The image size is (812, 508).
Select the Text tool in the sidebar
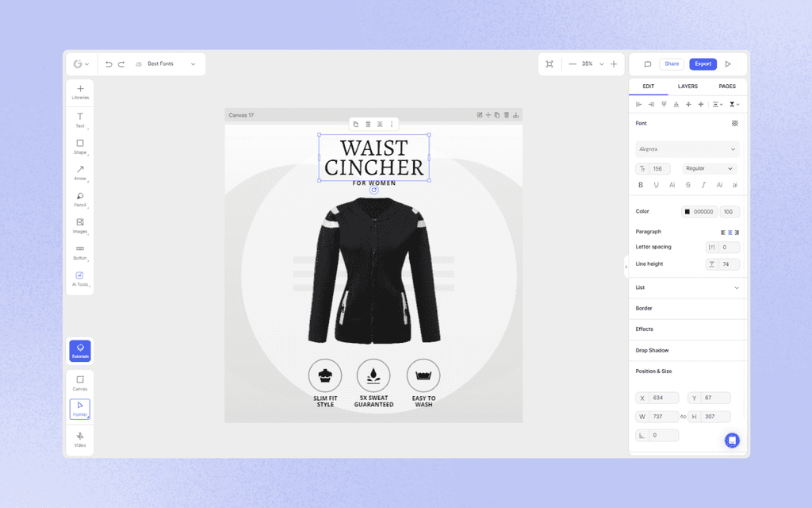coord(79,119)
